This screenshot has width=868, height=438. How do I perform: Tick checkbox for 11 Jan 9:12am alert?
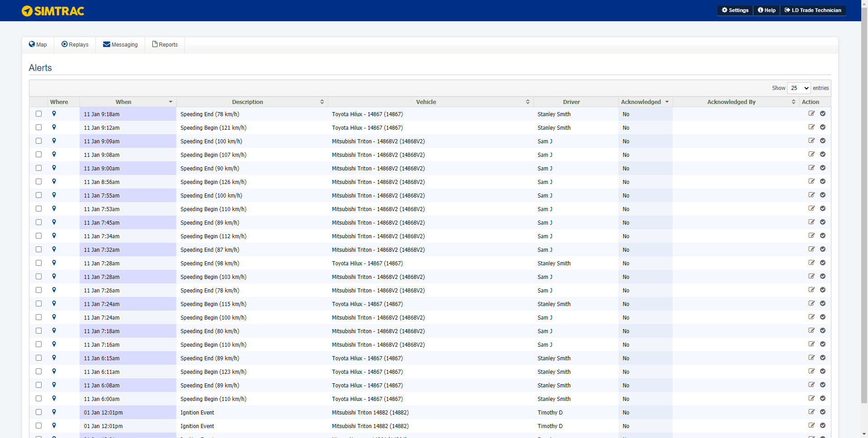point(38,127)
